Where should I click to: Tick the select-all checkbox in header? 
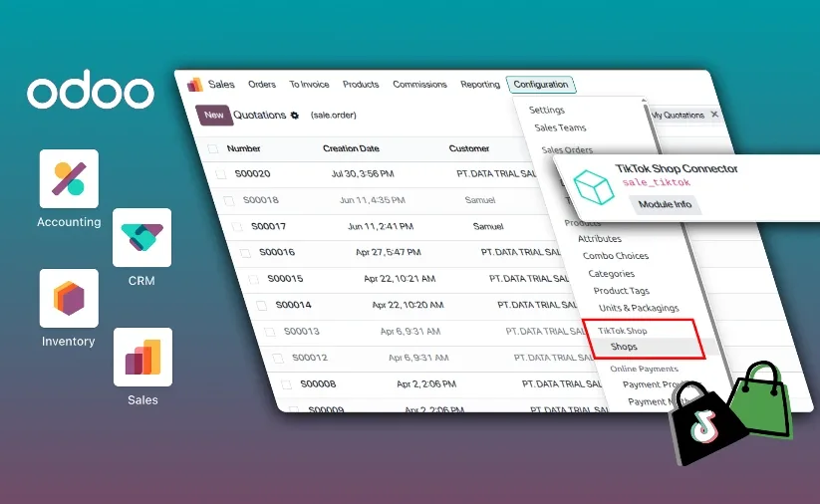pyautogui.click(x=213, y=149)
